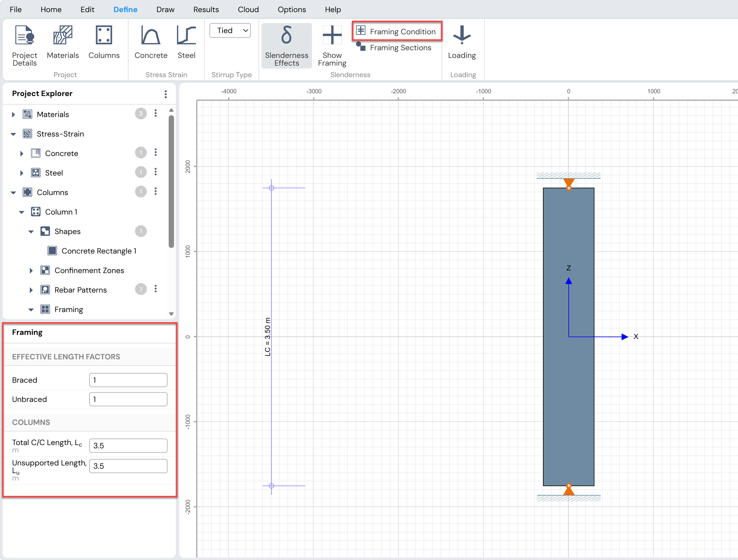
Task: Click the Column 1 node icon
Action: coord(36,212)
